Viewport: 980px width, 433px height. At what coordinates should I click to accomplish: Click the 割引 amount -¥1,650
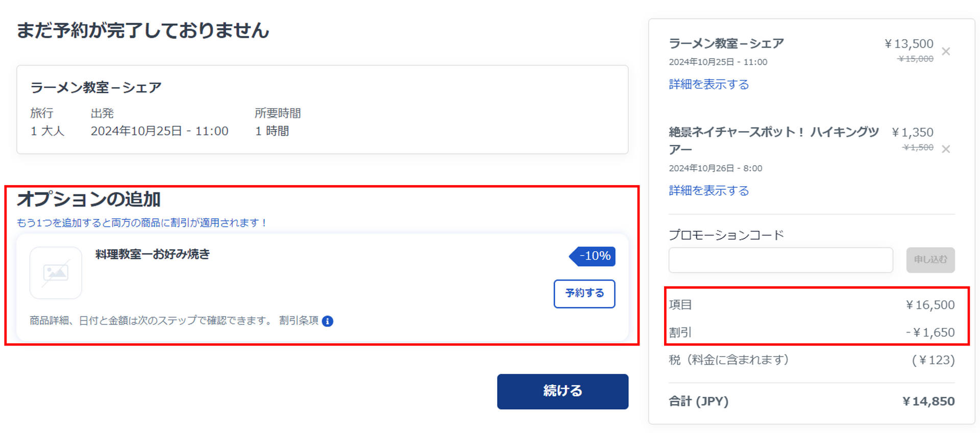pos(930,333)
